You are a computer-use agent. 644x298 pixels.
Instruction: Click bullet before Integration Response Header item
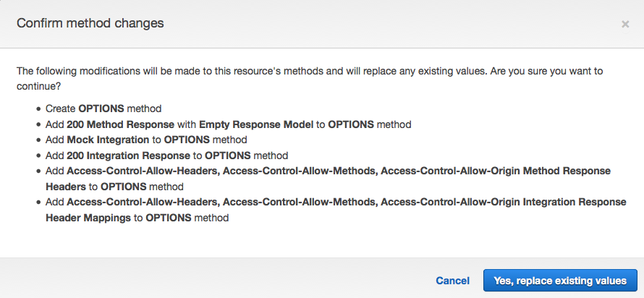point(38,202)
